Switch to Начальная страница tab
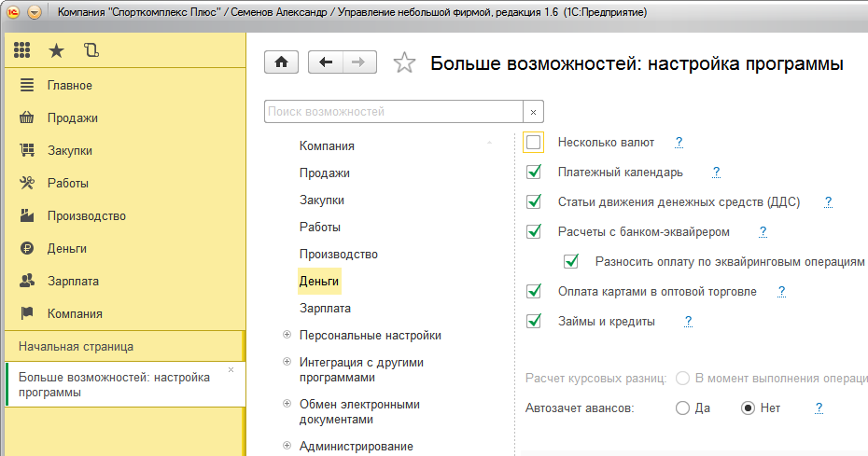 pos(76,346)
